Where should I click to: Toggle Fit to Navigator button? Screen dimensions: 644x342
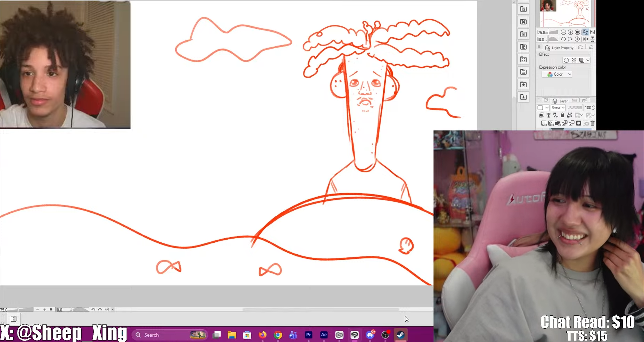pos(585,32)
